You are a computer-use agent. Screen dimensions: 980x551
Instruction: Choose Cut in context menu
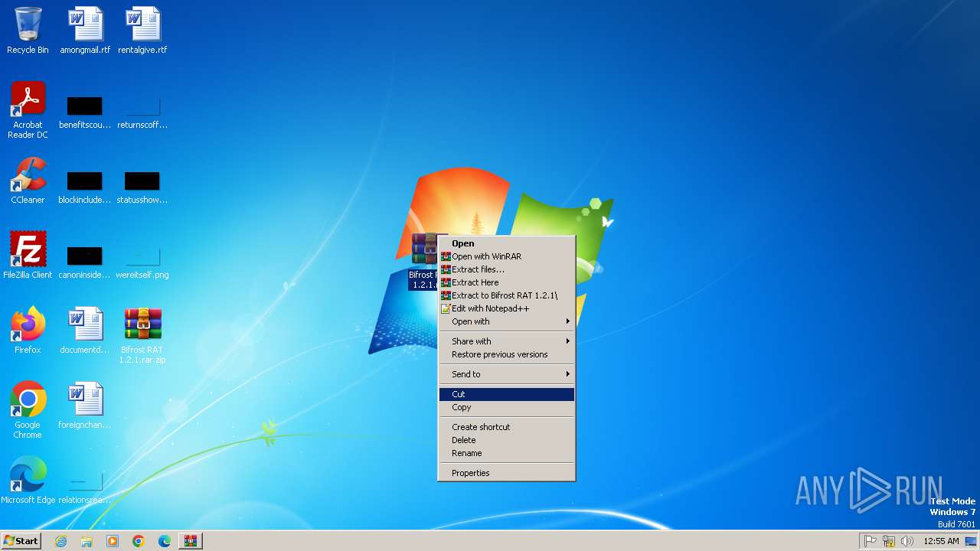coord(506,394)
